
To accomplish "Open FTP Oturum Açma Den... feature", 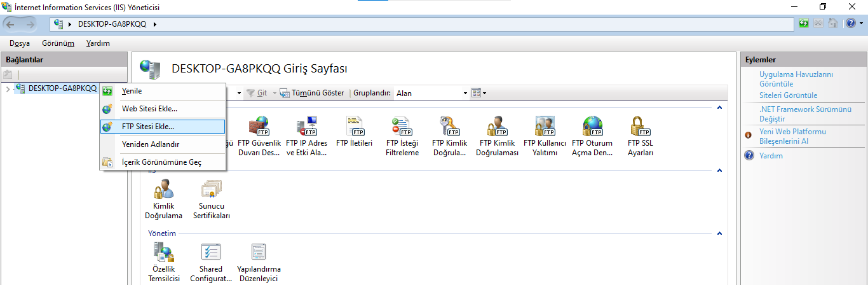I will (x=592, y=136).
